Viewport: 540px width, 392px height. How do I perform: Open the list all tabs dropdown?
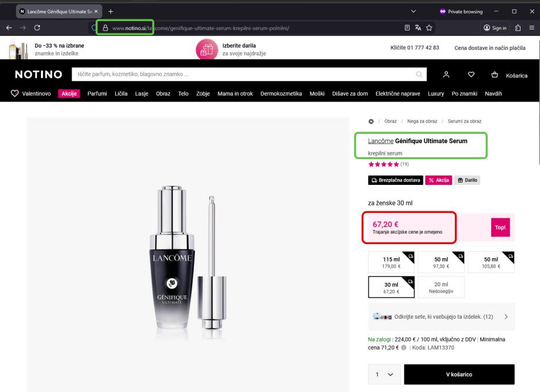click(x=414, y=11)
